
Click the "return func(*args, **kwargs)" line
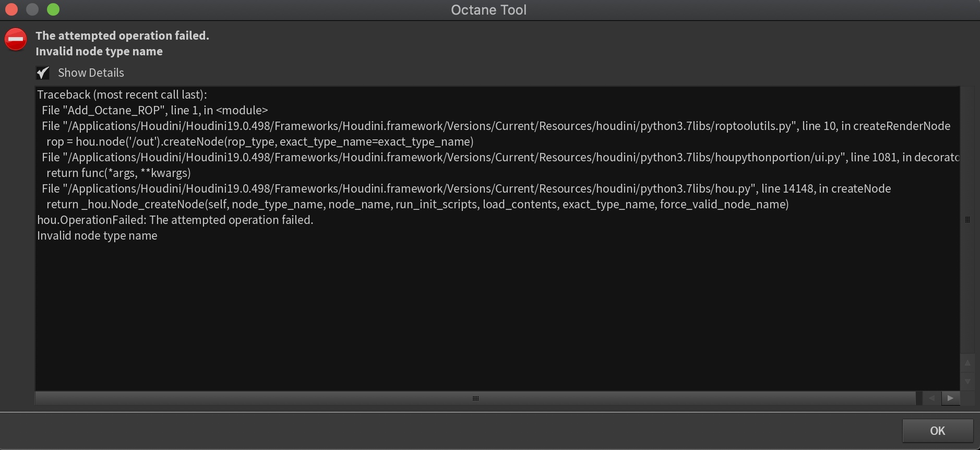tap(118, 173)
